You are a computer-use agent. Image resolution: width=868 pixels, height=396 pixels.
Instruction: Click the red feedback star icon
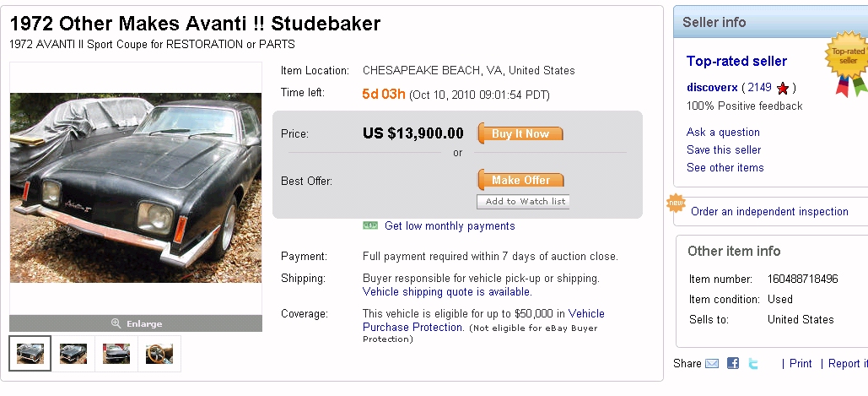coord(783,88)
